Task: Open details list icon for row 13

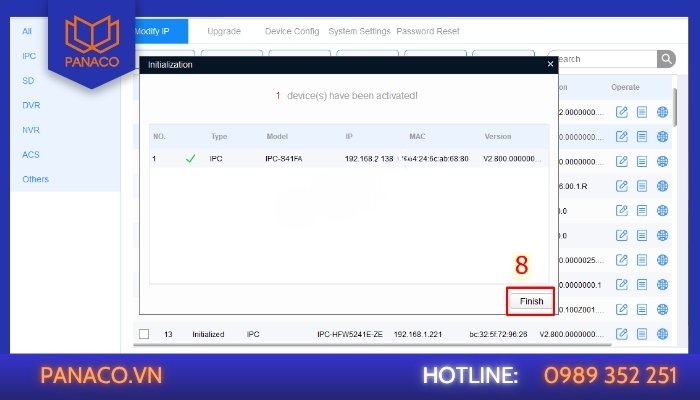Action: pos(642,334)
